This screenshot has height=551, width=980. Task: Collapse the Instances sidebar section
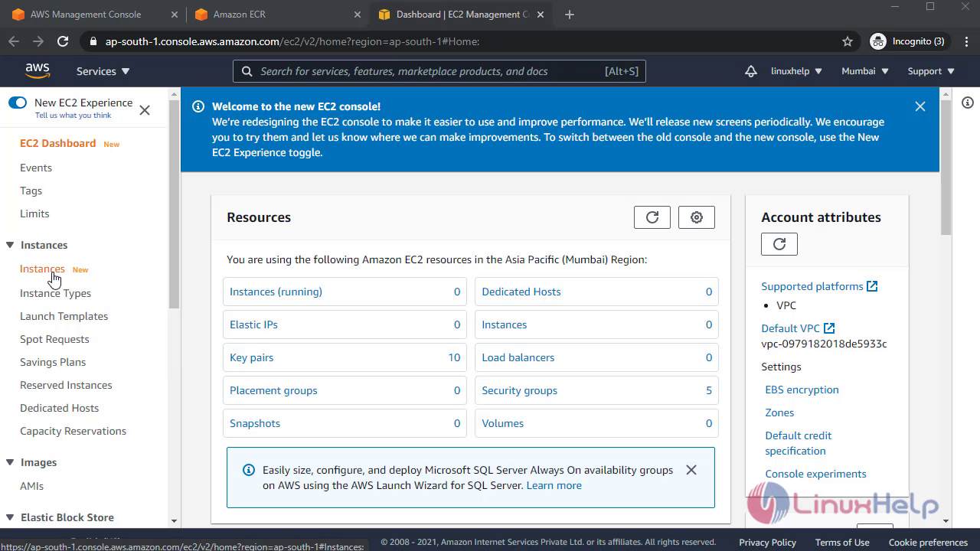click(10, 245)
